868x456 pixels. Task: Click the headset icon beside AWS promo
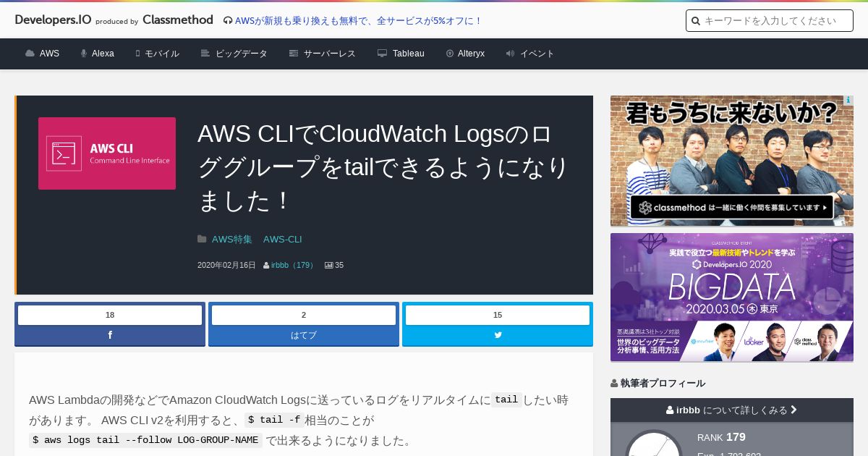point(228,21)
